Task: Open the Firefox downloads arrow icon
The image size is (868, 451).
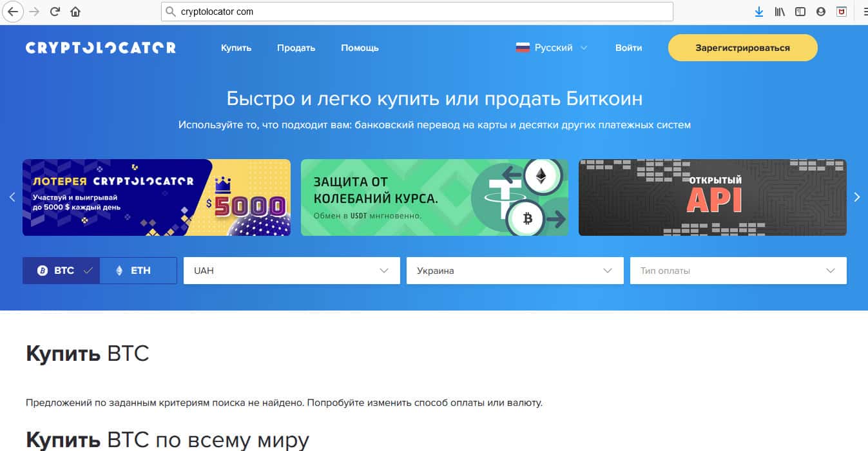Action: pyautogui.click(x=759, y=12)
